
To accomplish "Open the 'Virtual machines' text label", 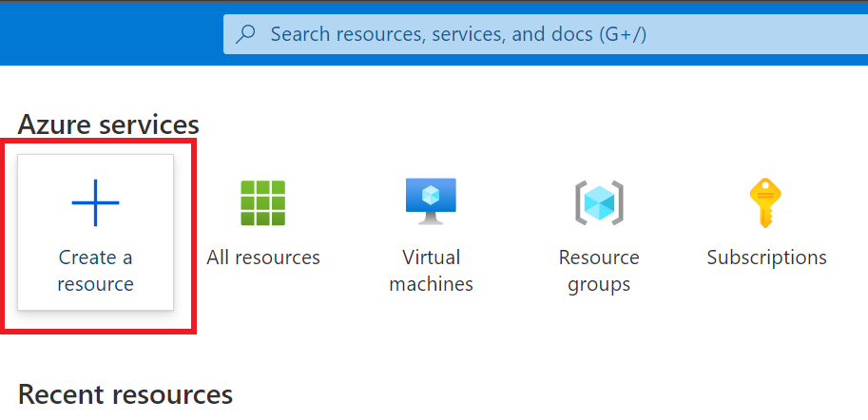I will click(431, 270).
